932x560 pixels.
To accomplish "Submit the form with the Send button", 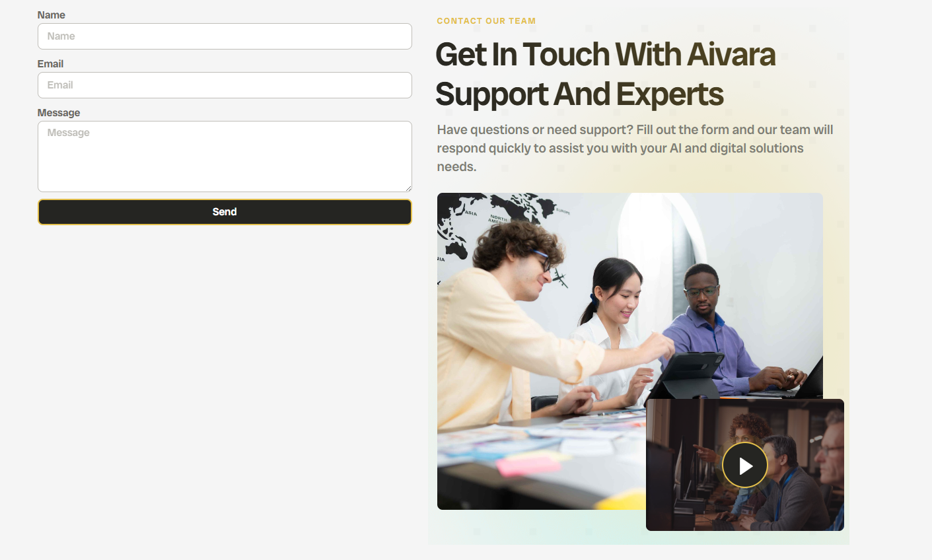I will pyautogui.click(x=225, y=212).
